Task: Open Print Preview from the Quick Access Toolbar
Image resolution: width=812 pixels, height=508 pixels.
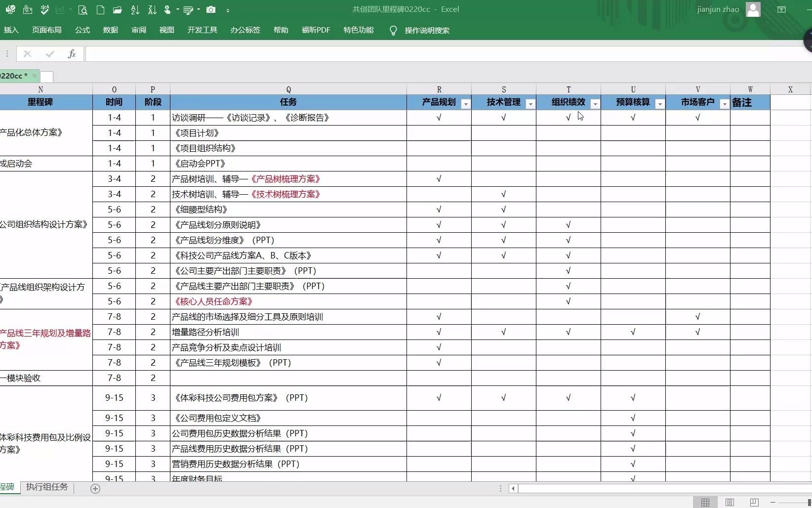Action: click(83, 10)
